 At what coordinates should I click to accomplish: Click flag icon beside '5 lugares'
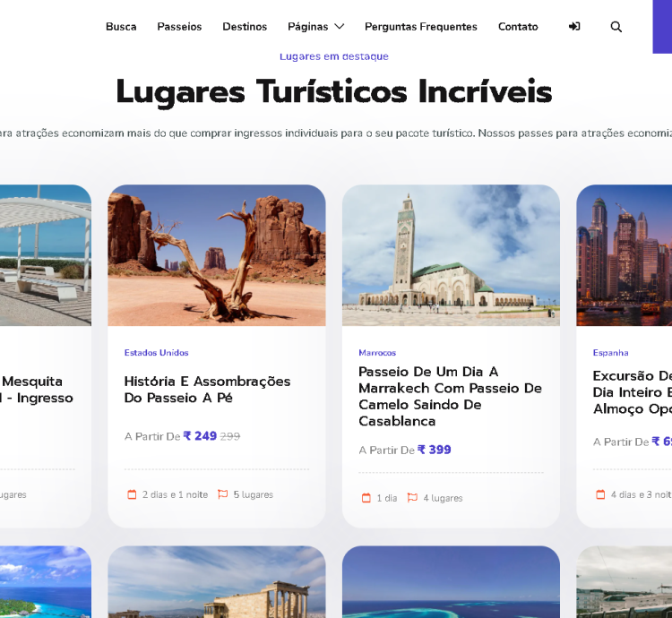pyautogui.click(x=223, y=494)
